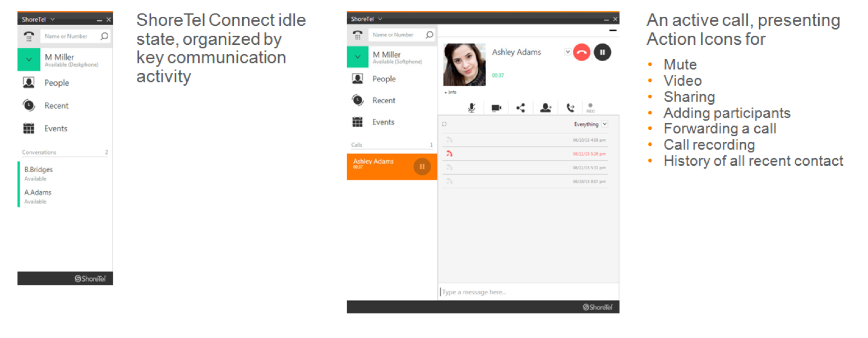
Task: Forward the call with the phone-arrow icon
Action: pyautogui.click(x=570, y=108)
